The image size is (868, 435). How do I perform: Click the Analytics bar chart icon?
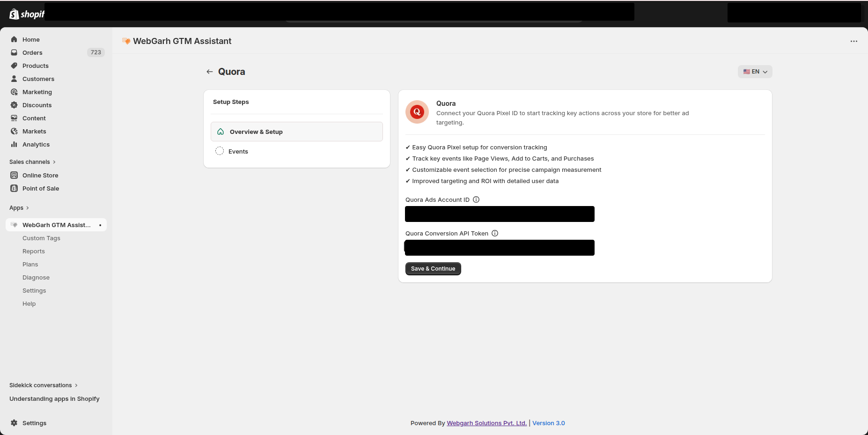point(14,144)
